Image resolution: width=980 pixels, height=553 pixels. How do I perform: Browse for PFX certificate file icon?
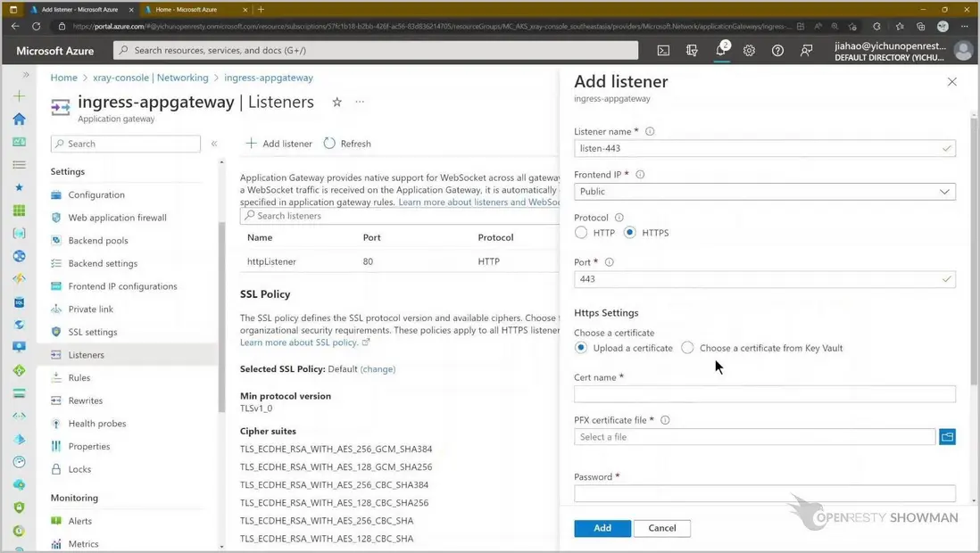tap(947, 437)
